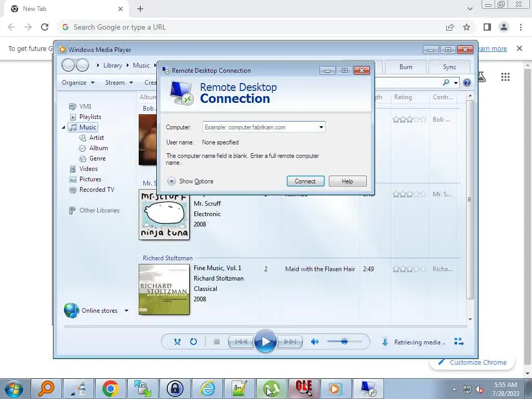Click the Previous track button
This screenshot has width=532, height=399.
[x=241, y=342]
